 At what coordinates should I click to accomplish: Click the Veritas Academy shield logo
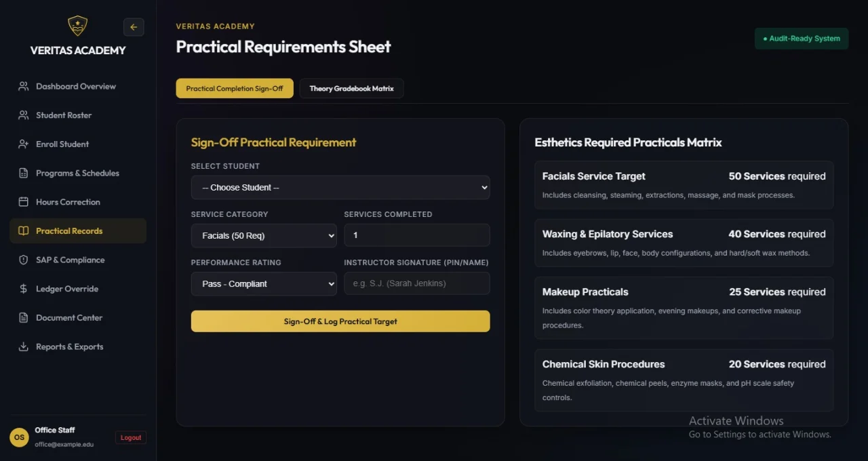[78, 26]
